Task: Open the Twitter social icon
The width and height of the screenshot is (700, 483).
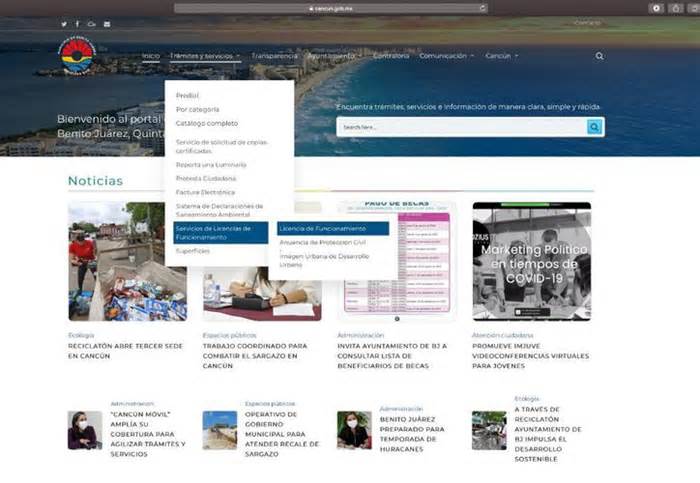Action: pyautogui.click(x=64, y=24)
